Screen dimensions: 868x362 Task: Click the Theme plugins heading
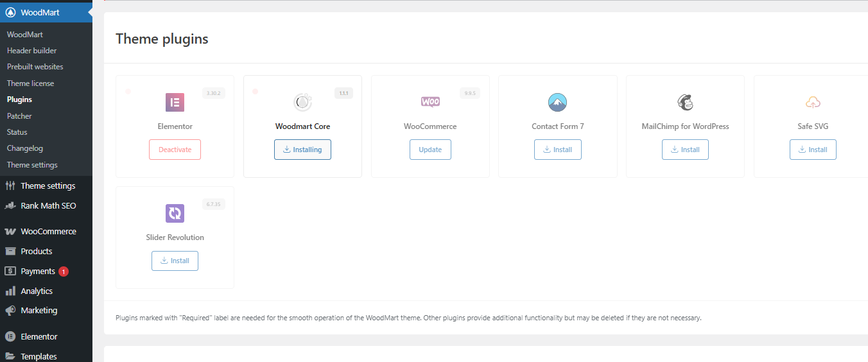point(162,39)
